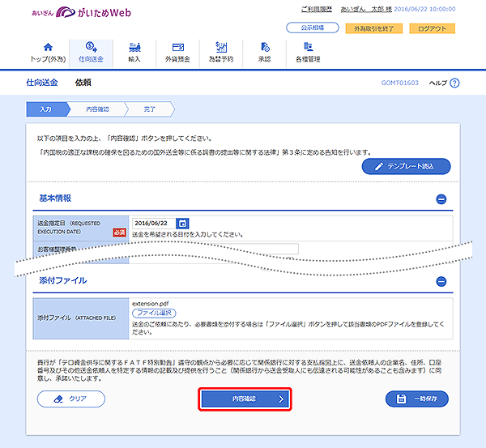Open the ご利用履歴 usage history link

(318, 11)
